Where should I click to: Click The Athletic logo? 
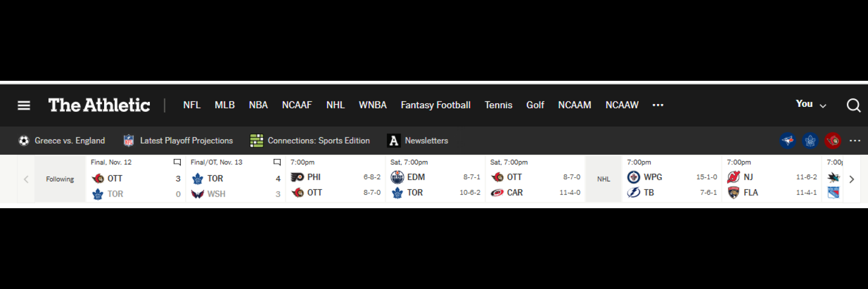pyautogui.click(x=99, y=105)
